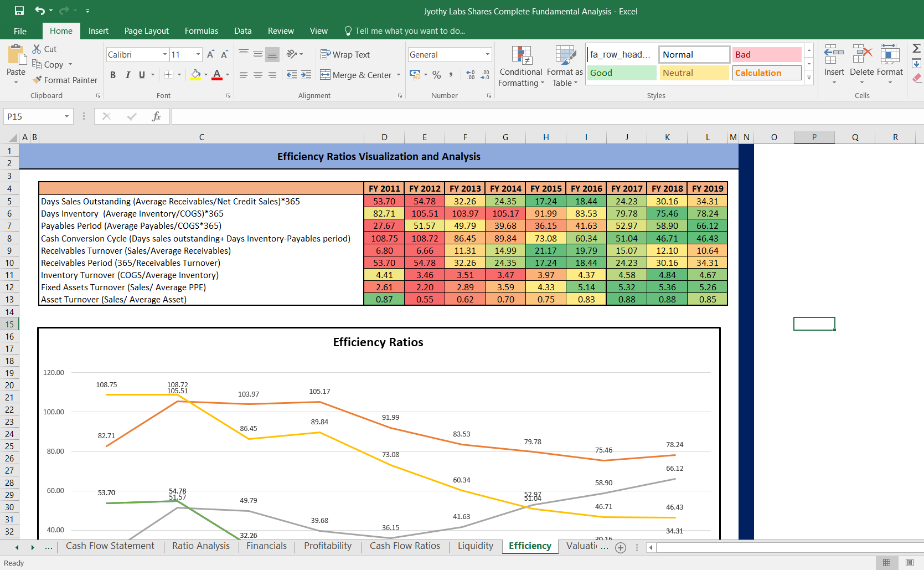This screenshot has width=924, height=570.
Task: Toggle bold formatting
Action: coord(113,74)
